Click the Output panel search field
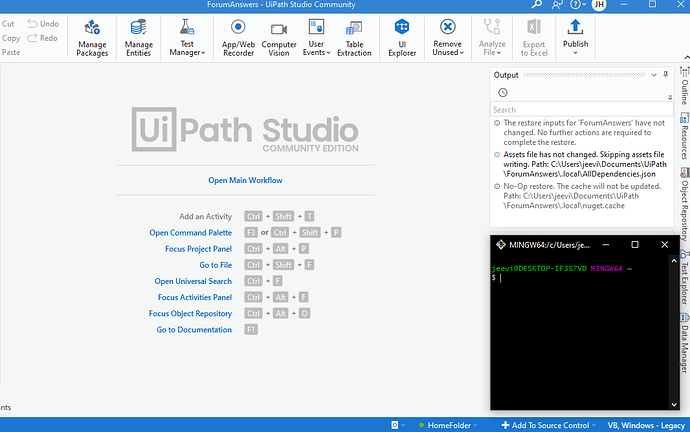This screenshot has height=432, width=690. pyautogui.click(x=581, y=110)
